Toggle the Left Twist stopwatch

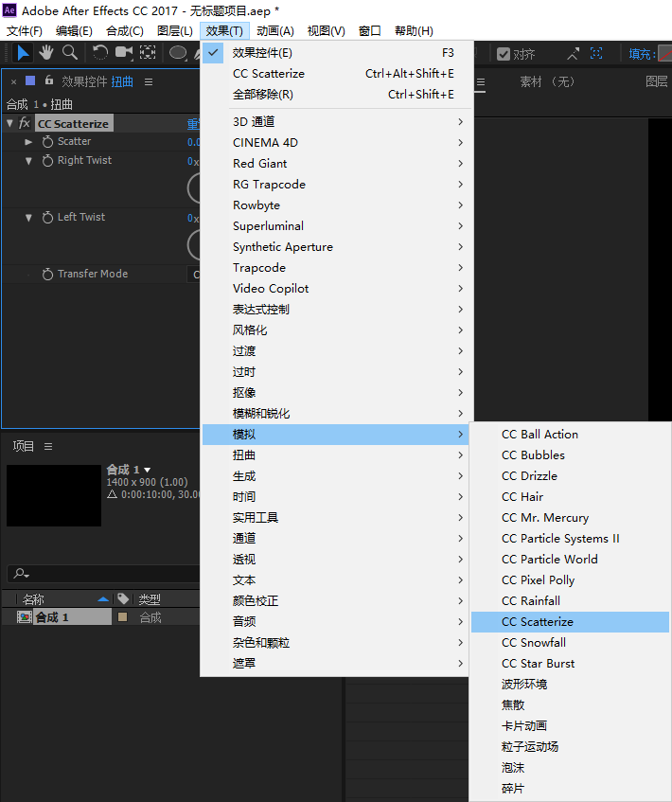pos(47,218)
